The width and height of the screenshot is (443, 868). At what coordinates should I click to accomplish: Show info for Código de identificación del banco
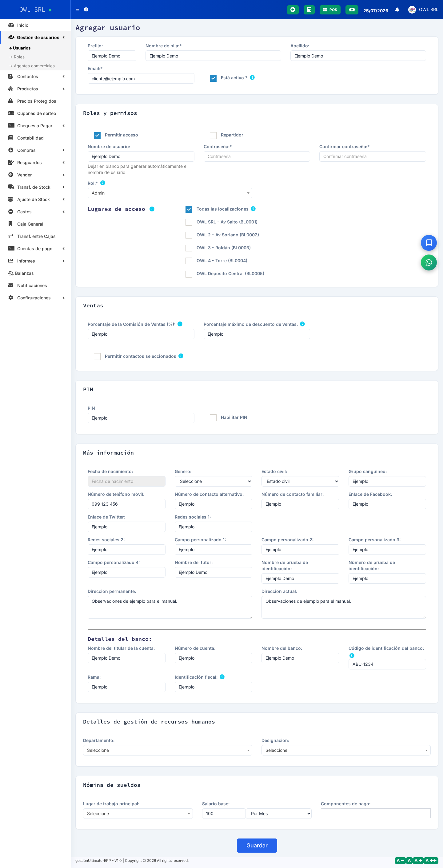coord(352,655)
